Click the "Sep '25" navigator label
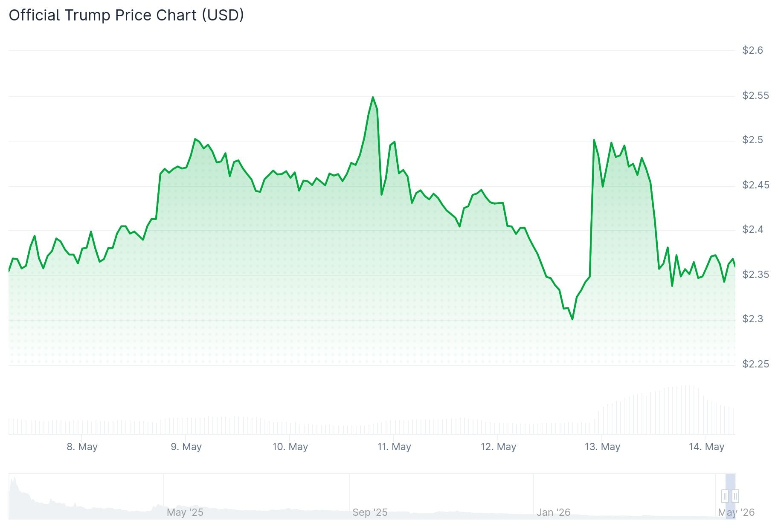 (x=370, y=512)
